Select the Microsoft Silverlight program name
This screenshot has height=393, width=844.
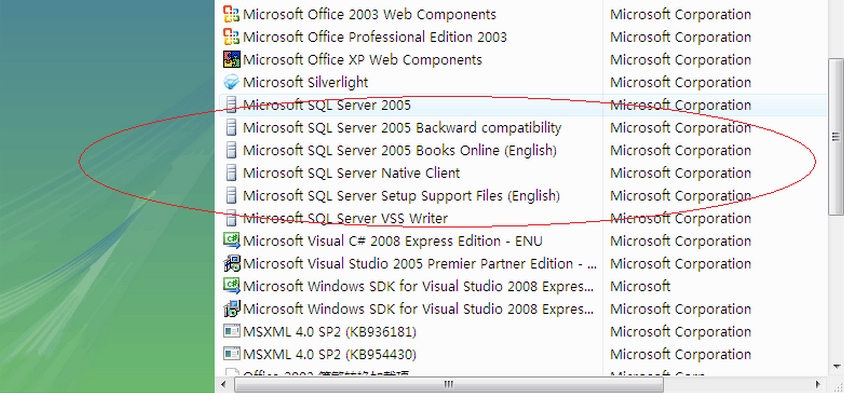click(305, 82)
